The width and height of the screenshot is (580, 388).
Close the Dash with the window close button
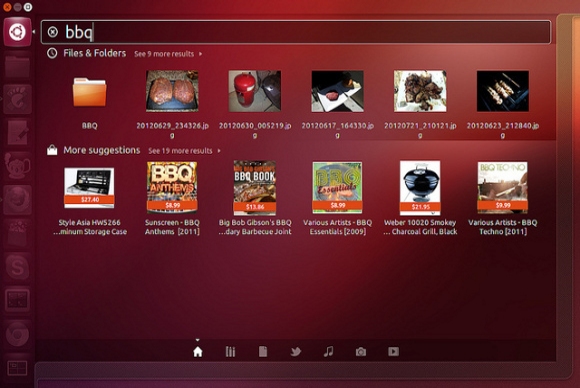pyautogui.click(x=7, y=7)
